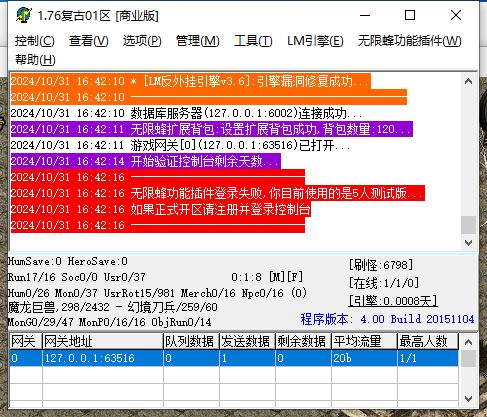Click log scrollbar down arrow
This screenshot has height=417, width=487.
coord(468,243)
